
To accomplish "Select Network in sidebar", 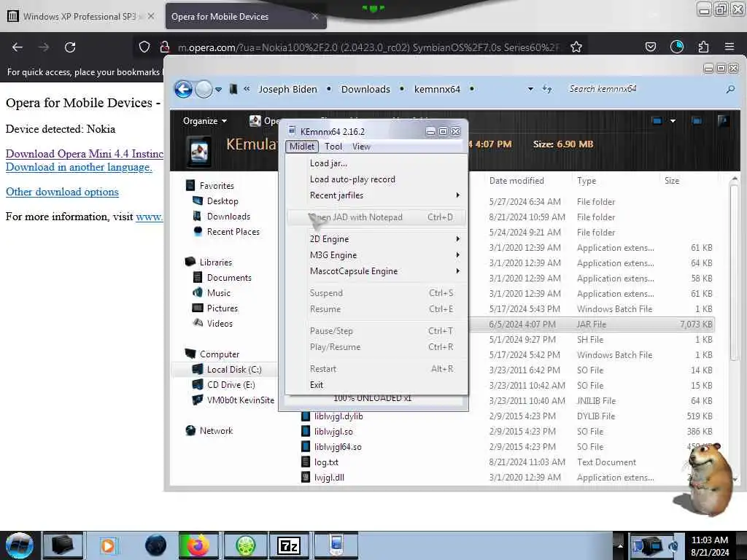I will (x=216, y=430).
